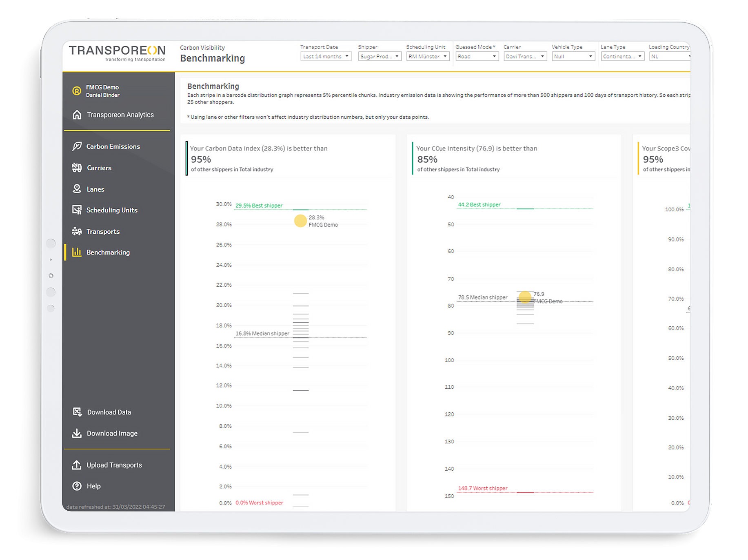The width and height of the screenshot is (748, 560).
Task: Expand the Shipper filter dropdown
Action: tap(380, 56)
